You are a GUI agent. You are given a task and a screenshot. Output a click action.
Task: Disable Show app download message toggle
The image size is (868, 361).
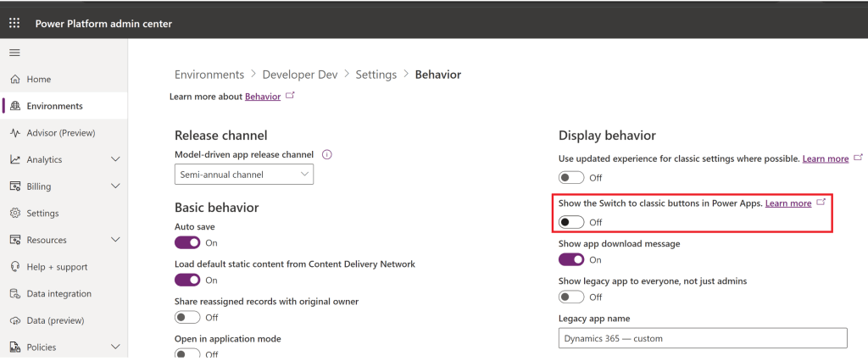pyautogui.click(x=571, y=259)
